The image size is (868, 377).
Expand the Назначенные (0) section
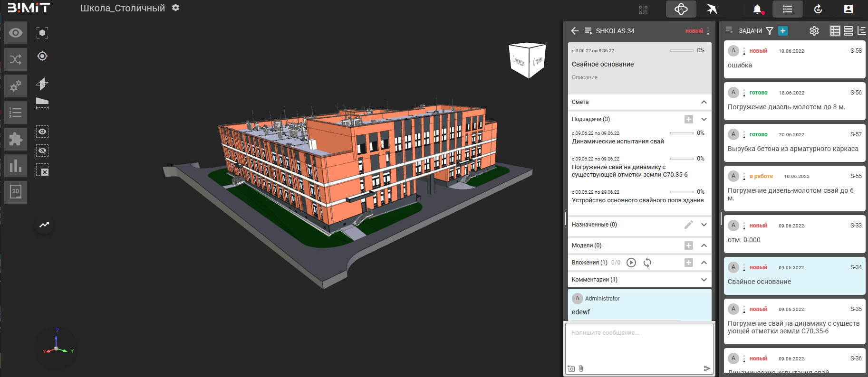[704, 225]
